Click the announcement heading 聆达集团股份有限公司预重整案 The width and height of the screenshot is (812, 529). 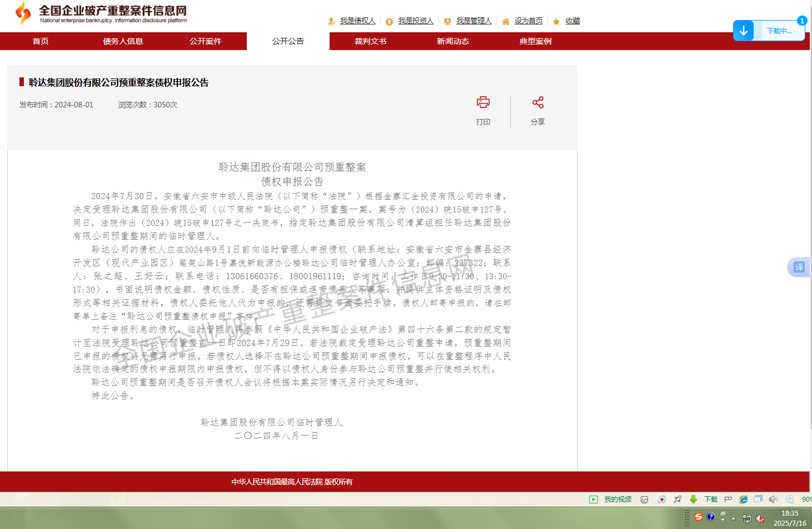(292, 167)
